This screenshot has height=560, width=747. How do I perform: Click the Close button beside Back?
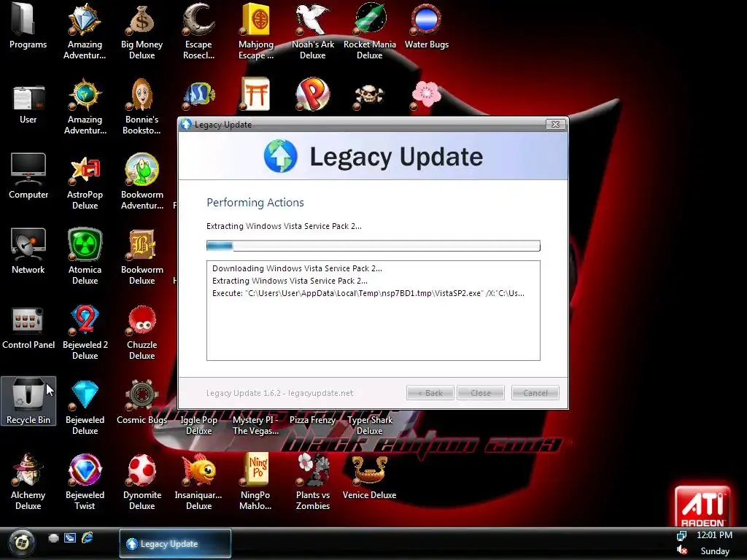click(x=481, y=393)
